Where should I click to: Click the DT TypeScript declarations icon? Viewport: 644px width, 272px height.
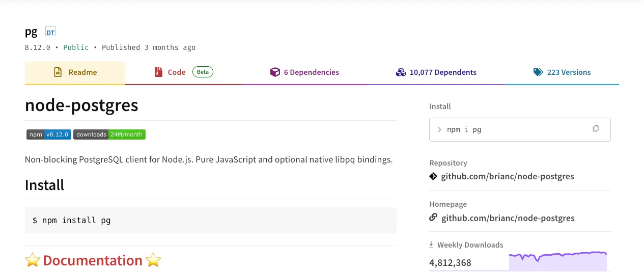click(50, 32)
